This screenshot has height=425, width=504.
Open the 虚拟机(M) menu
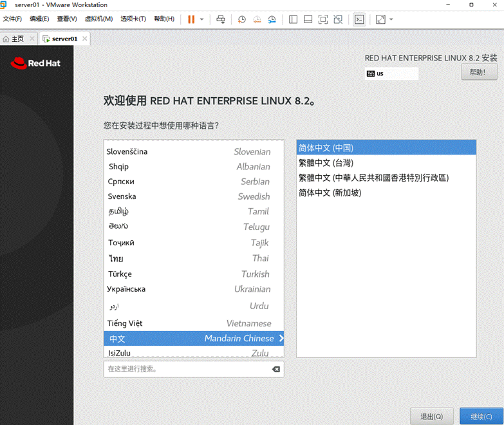98,19
